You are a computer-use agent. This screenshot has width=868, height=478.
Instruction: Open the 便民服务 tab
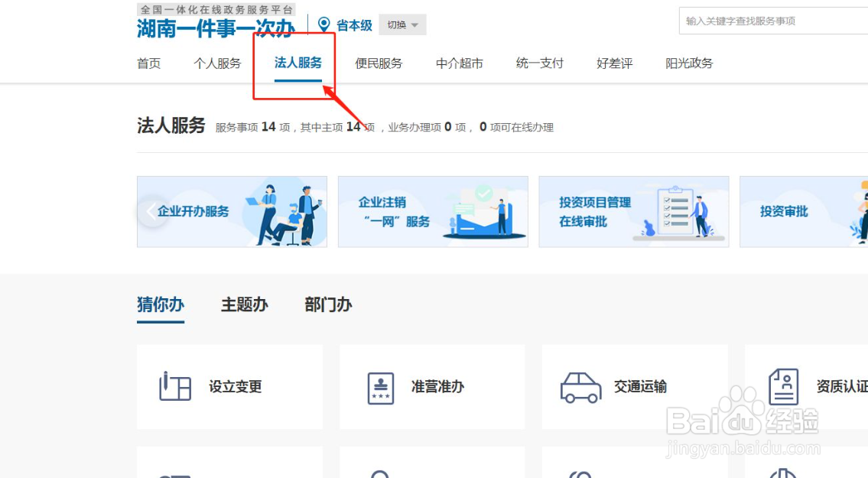point(379,63)
